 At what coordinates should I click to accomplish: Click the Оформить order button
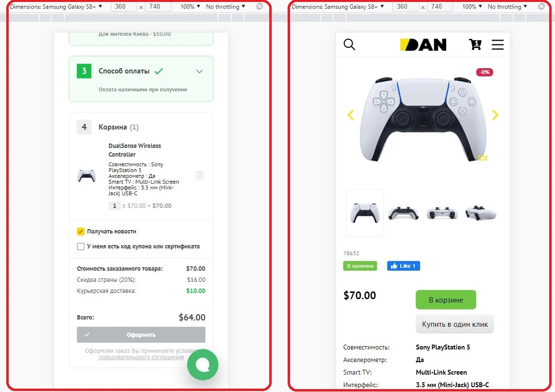(x=141, y=334)
